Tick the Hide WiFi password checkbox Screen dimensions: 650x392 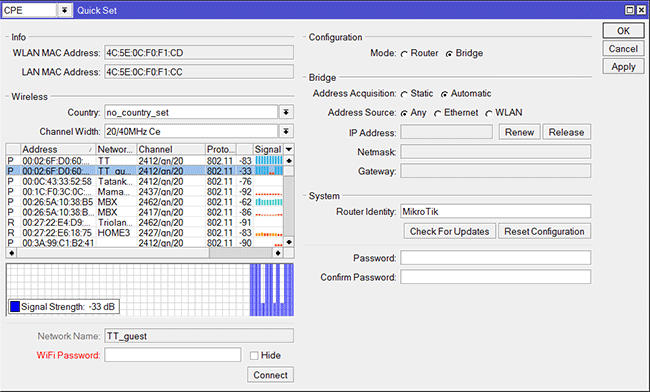coord(254,356)
